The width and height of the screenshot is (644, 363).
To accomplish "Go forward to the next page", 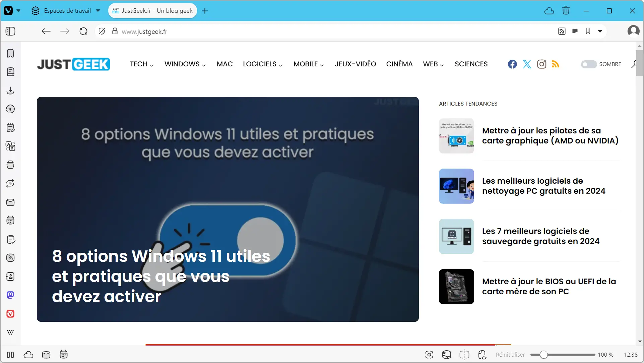I will pos(65,31).
